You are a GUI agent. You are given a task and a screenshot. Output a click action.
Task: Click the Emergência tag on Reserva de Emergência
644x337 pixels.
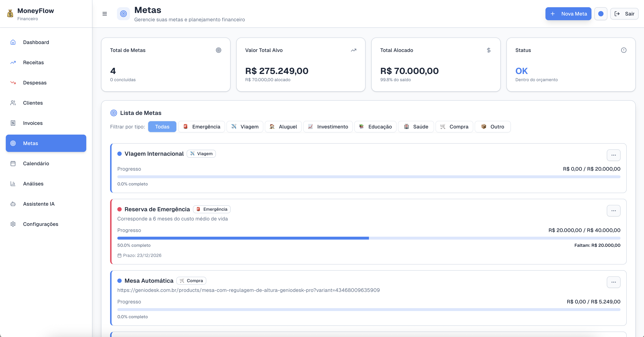pos(212,209)
